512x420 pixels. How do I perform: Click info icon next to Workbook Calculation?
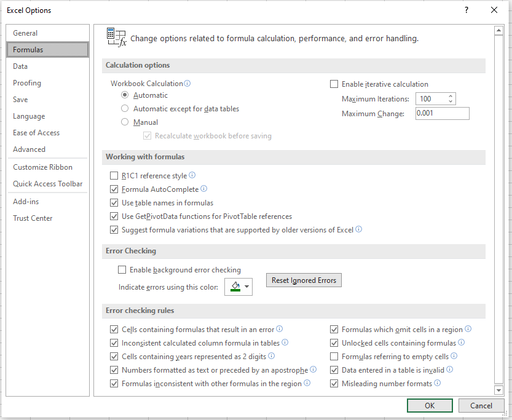click(187, 84)
